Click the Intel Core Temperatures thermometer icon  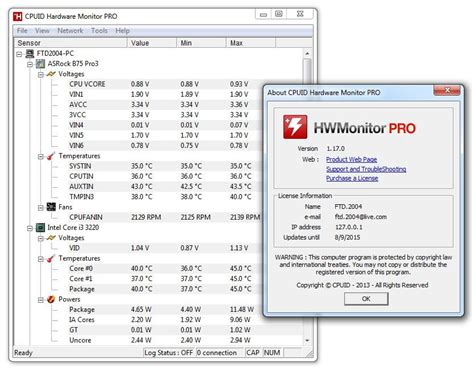point(51,258)
